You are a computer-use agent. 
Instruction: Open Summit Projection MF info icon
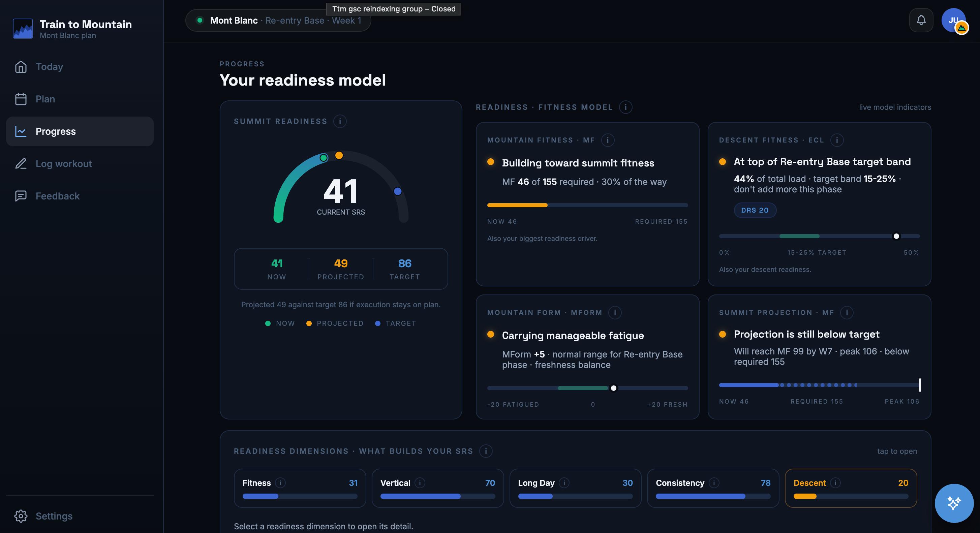pos(847,313)
